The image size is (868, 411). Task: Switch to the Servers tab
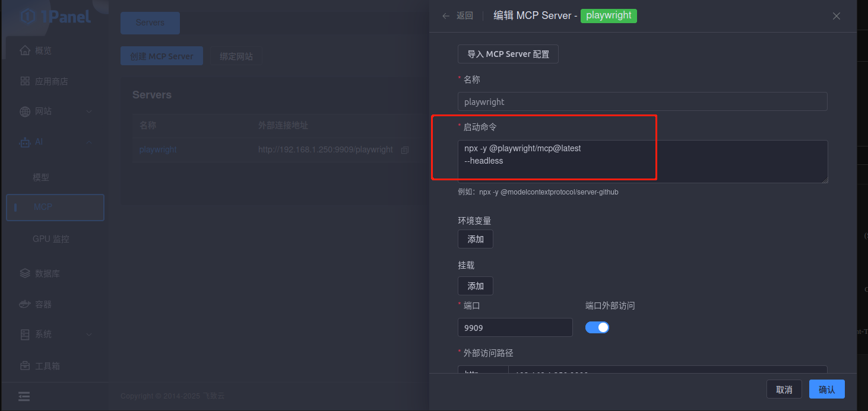[150, 23]
